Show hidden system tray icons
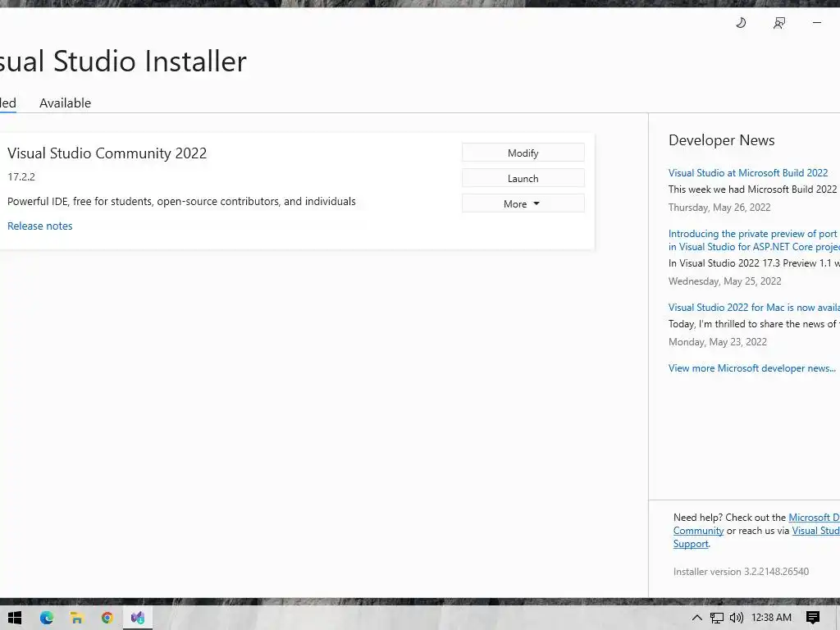840x630 pixels. pyautogui.click(x=696, y=618)
